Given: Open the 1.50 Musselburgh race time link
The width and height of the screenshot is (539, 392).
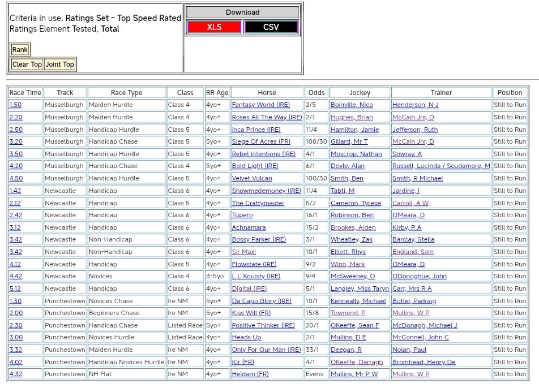Looking at the screenshot, I should coord(15,105).
